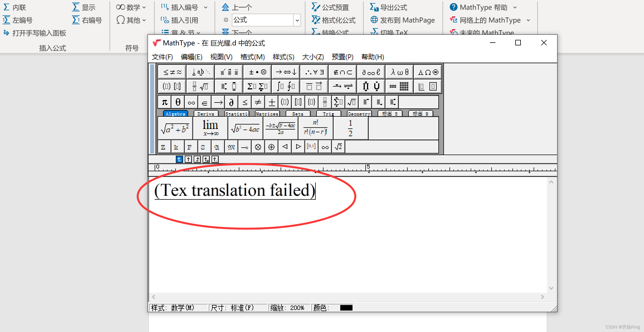Open the 公式 style combo box dropdown
Viewport: 644px width, 332px height.
pos(297,20)
